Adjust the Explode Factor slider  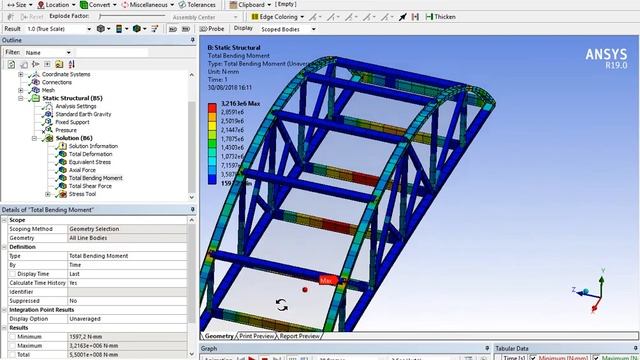[132, 16]
